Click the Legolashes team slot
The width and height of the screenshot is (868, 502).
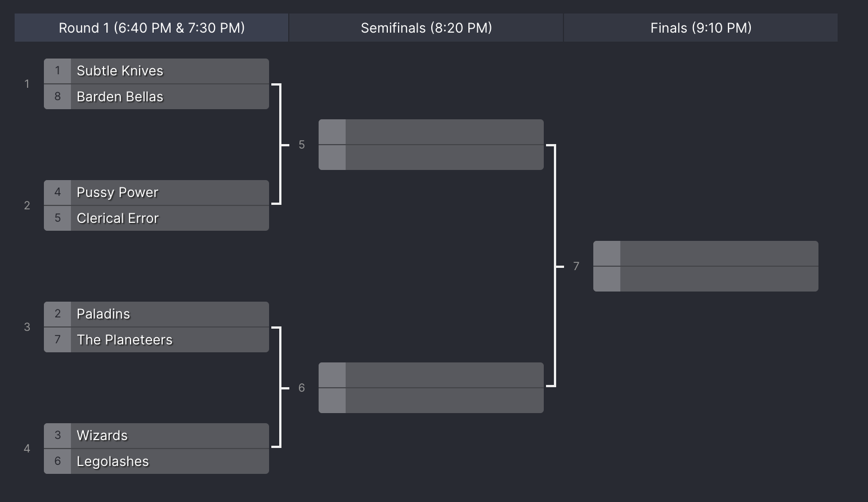click(x=156, y=461)
